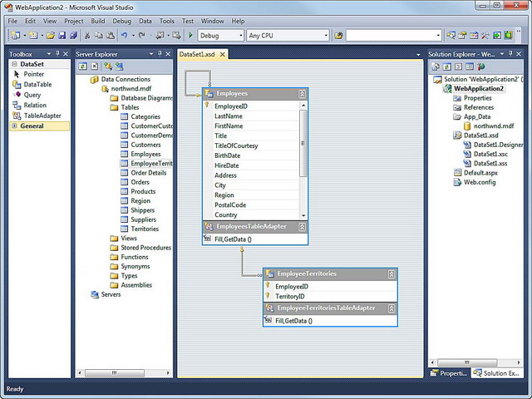
Task: Select the TitleOfCourtesy column in Employees table
Action: pos(236,145)
